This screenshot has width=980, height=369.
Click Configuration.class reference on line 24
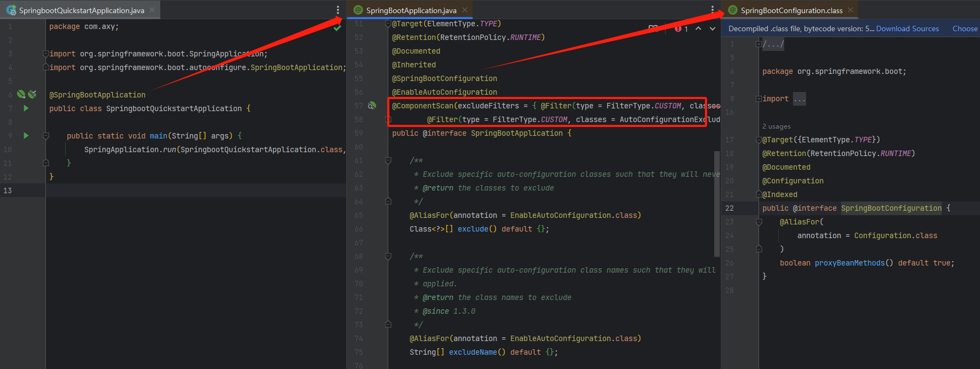click(896, 235)
